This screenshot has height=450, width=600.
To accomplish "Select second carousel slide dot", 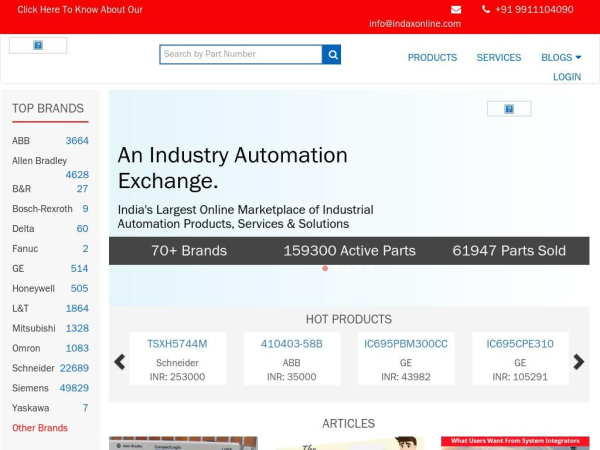I will [336, 269].
